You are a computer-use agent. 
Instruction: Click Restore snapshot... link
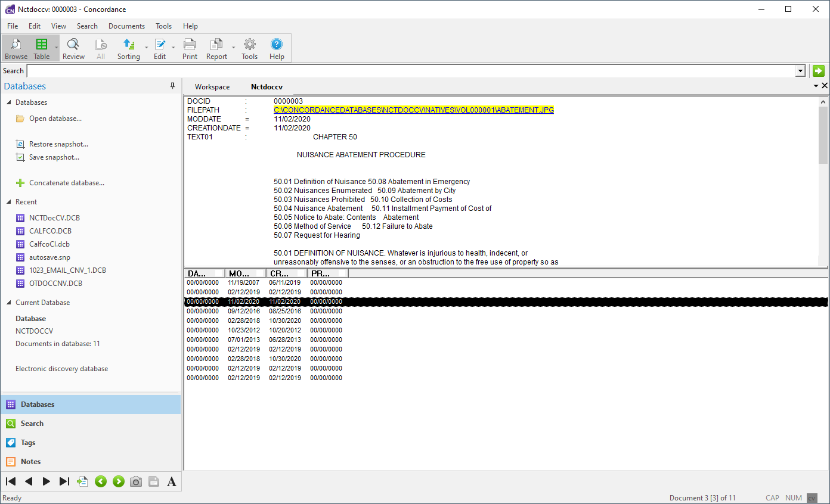tap(58, 144)
